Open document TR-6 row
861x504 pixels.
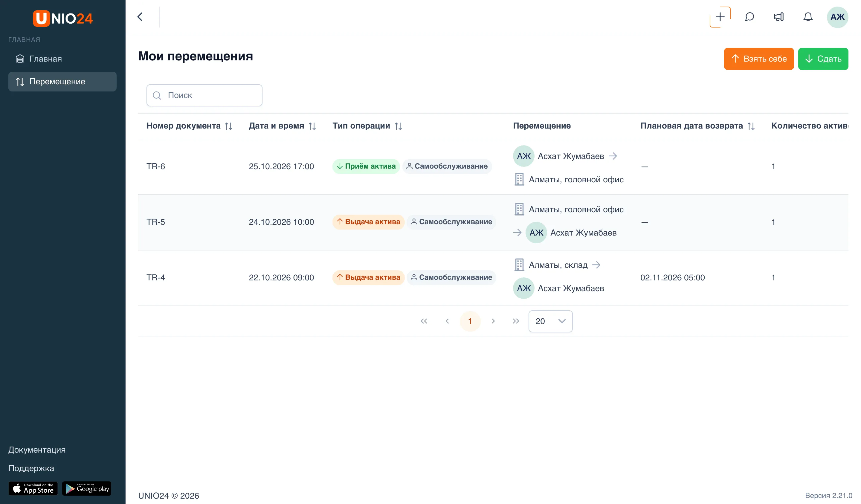click(493, 167)
